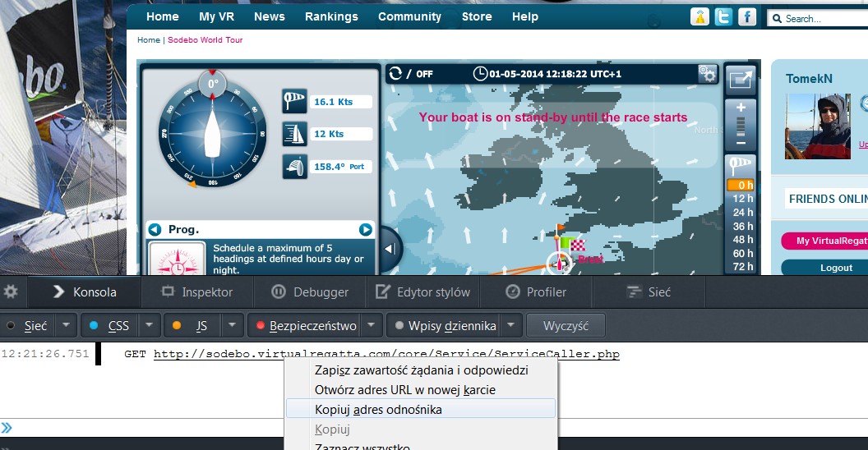Click the My VirtualRegatta button

pos(824,241)
